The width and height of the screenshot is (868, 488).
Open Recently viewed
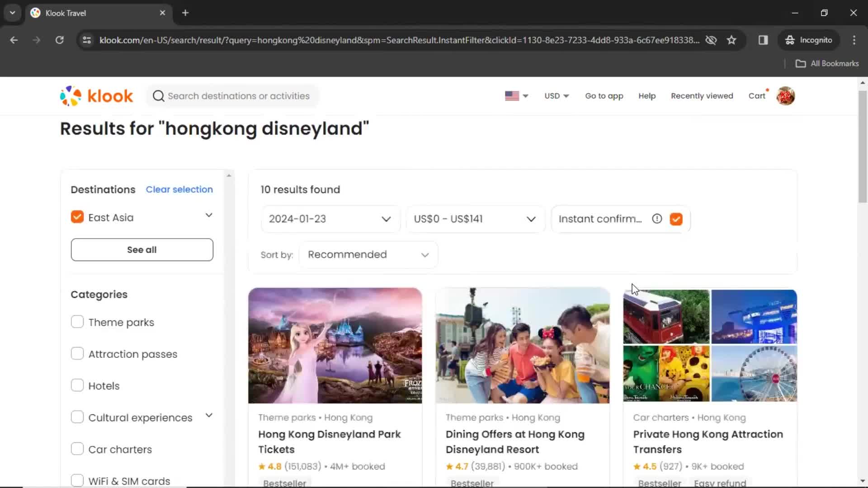click(702, 96)
